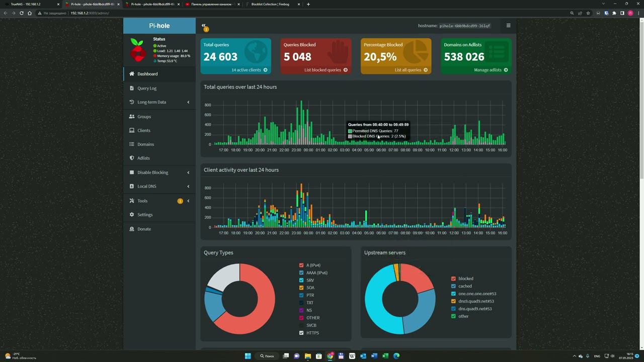Image resolution: width=644 pixels, height=362 pixels.
Task: Open a new browser tab
Action: point(308,4)
